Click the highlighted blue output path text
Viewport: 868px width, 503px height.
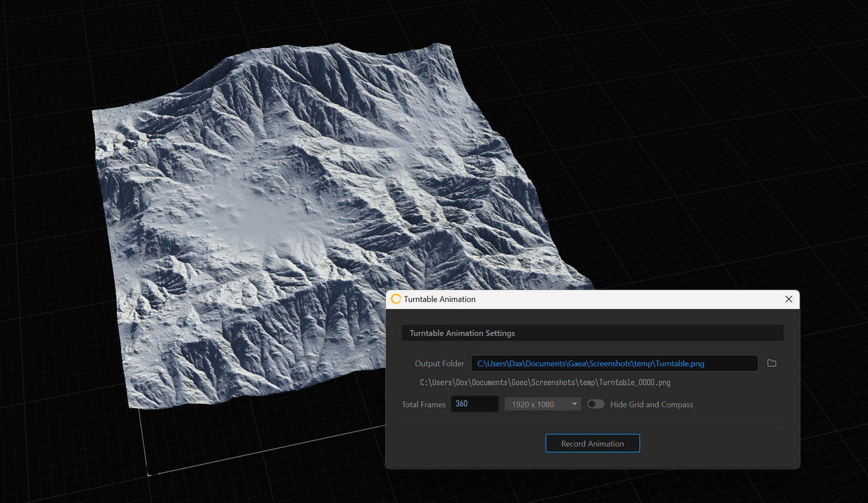(x=590, y=363)
